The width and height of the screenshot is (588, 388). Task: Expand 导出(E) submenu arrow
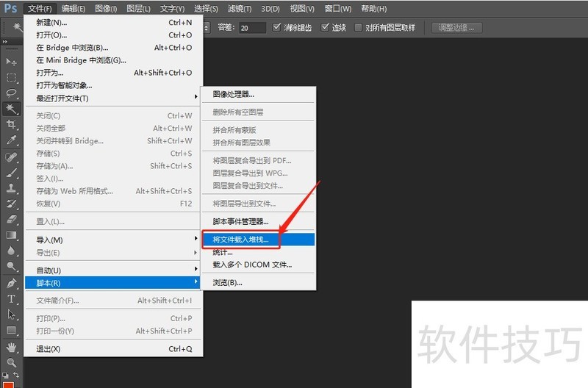[196, 253]
